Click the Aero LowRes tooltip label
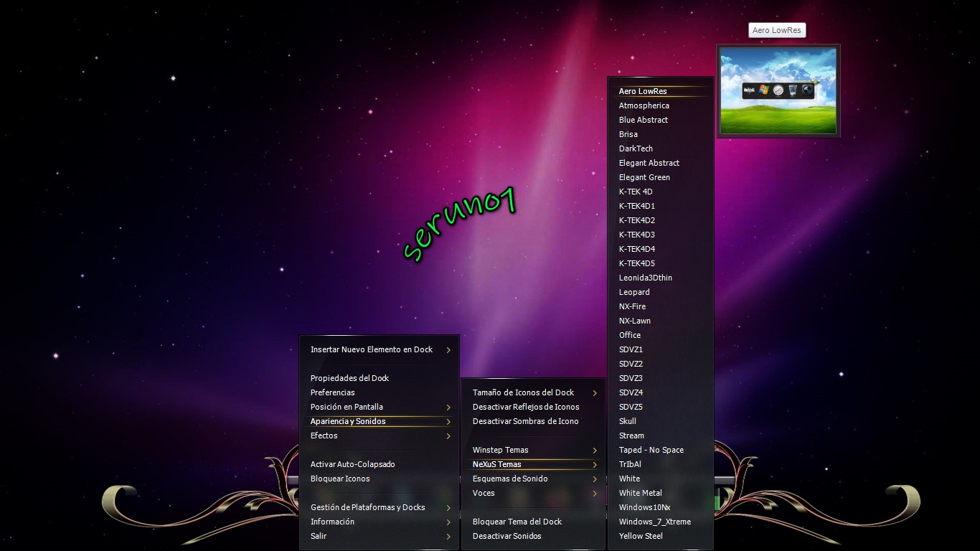 point(777,30)
